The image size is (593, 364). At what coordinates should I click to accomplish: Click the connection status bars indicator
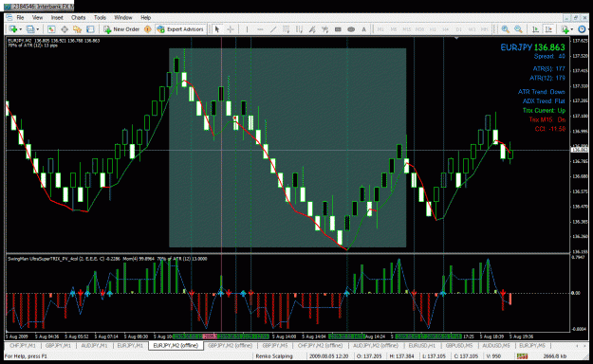(x=522, y=356)
